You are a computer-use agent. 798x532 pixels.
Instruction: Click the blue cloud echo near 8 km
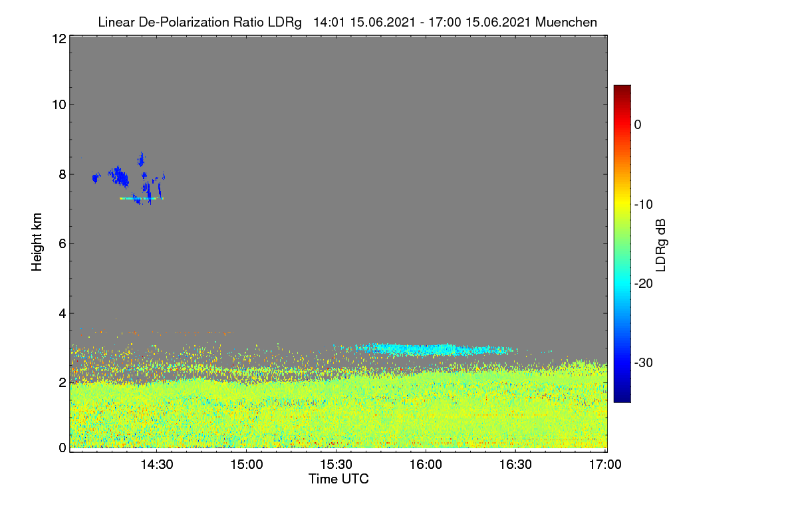(120, 177)
